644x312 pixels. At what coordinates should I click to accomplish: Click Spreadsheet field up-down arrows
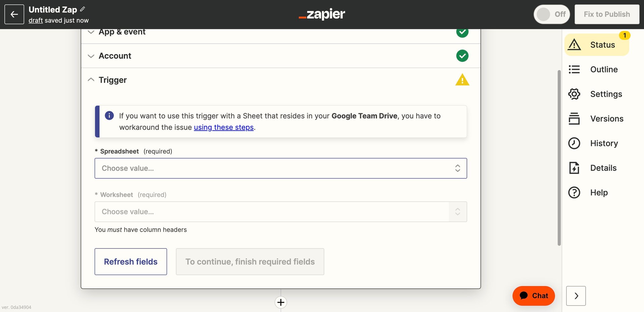458,168
